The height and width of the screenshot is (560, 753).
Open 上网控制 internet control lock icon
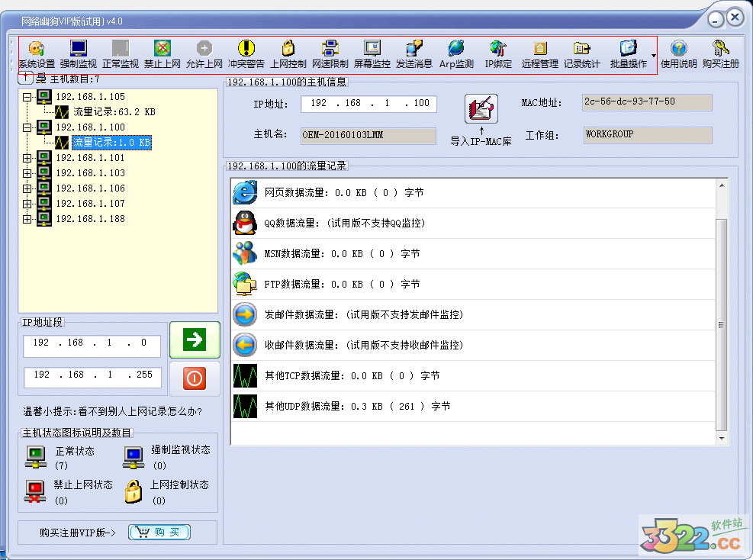click(288, 54)
